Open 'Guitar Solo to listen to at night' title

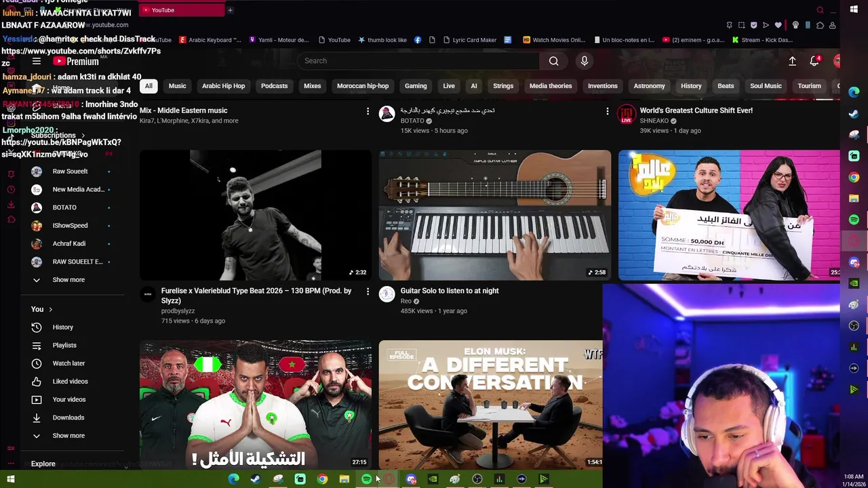450,291
